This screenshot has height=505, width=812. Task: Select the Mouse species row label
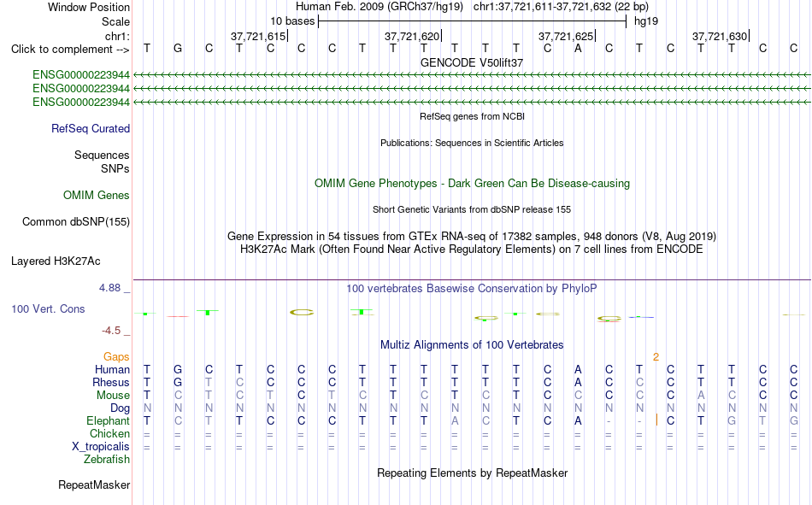pyautogui.click(x=113, y=395)
